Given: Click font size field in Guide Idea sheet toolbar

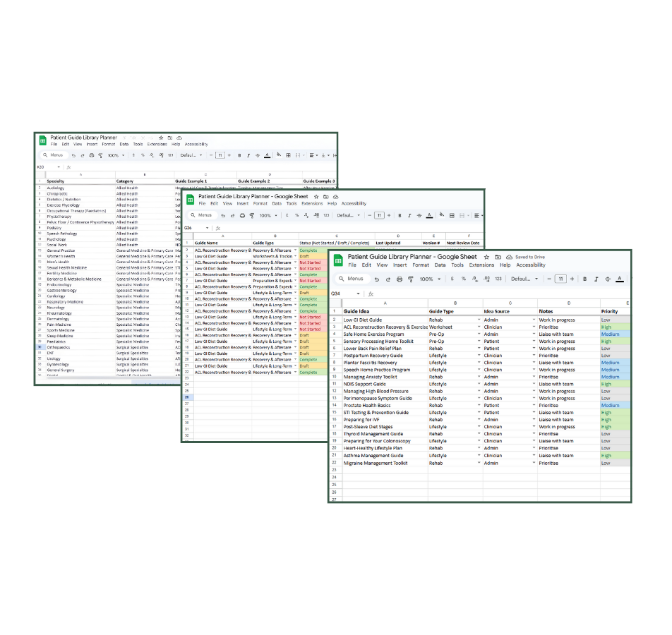Looking at the screenshot, I should (561, 279).
